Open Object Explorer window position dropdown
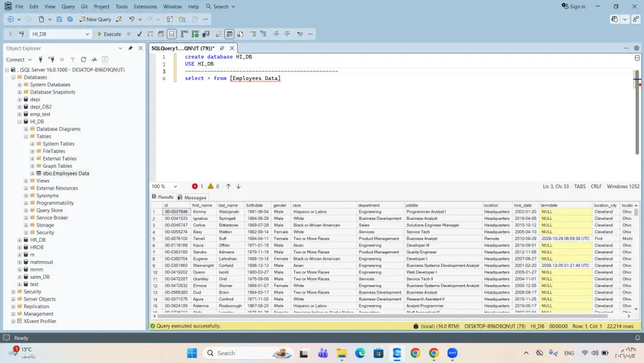 120,48
